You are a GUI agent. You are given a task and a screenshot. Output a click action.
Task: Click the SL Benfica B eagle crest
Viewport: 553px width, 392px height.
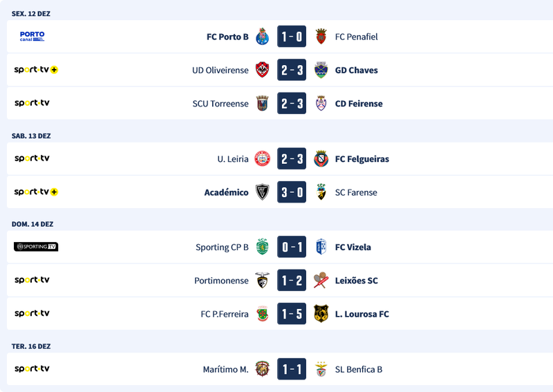pyautogui.click(x=321, y=369)
